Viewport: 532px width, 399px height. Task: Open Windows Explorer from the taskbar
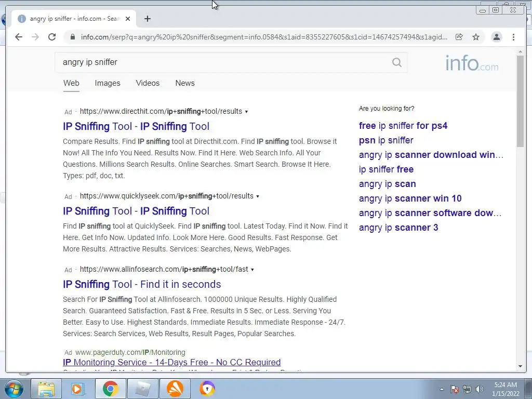coord(46,389)
